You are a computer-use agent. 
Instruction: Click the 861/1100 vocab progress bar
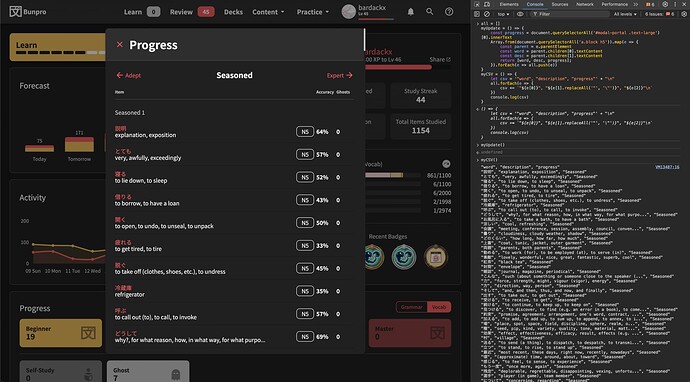392,175
